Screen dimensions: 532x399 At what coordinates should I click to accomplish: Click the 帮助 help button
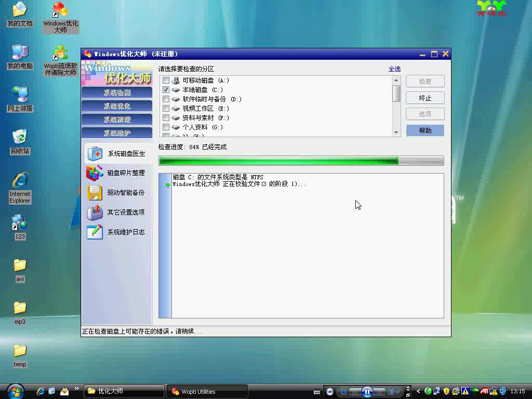[425, 130]
